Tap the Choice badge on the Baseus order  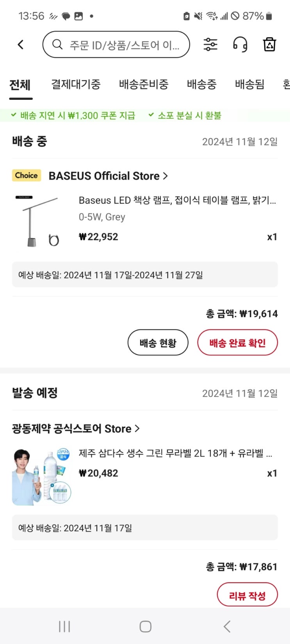click(x=27, y=176)
